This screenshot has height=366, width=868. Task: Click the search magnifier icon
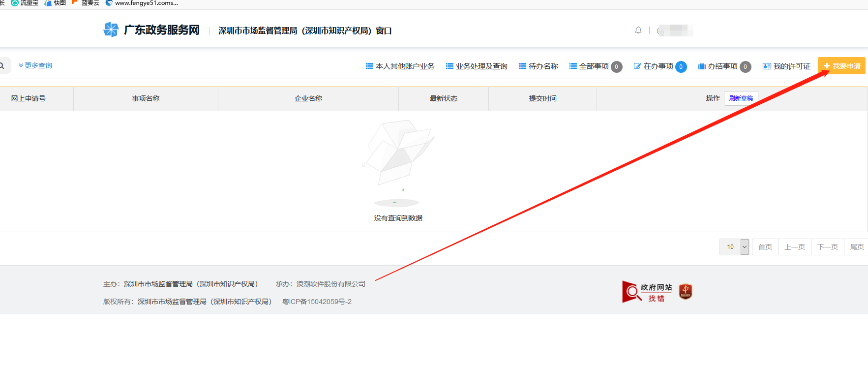pyautogui.click(x=2, y=65)
